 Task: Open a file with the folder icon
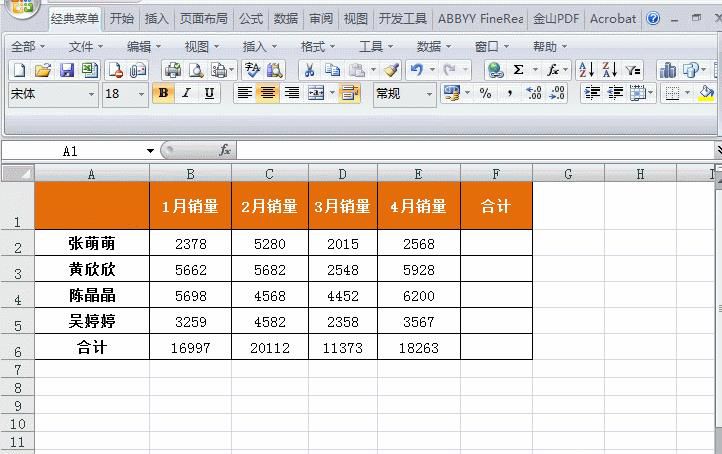(42, 70)
